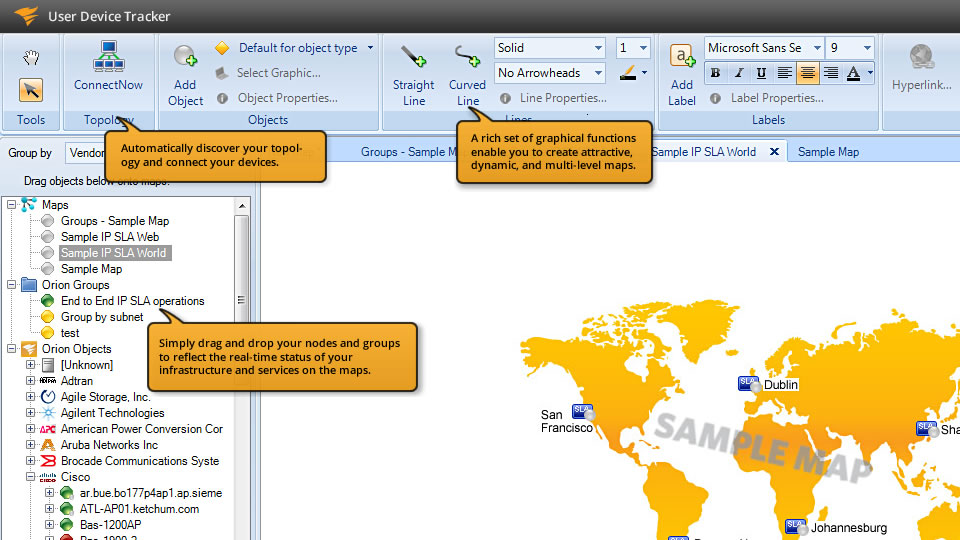The height and width of the screenshot is (540, 960).
Task: Select Group by subnet group
Action: point(102,317)
